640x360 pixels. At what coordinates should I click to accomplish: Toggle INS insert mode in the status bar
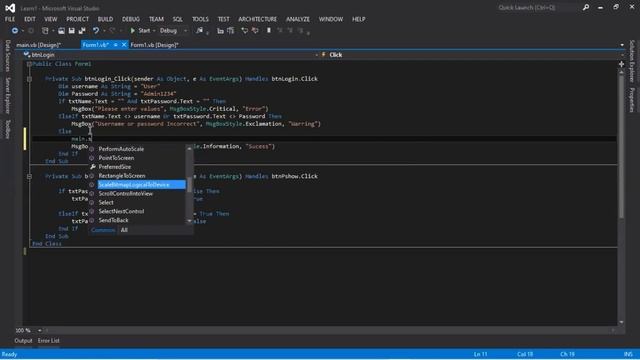pyautogui.click(x=628, y=354)
